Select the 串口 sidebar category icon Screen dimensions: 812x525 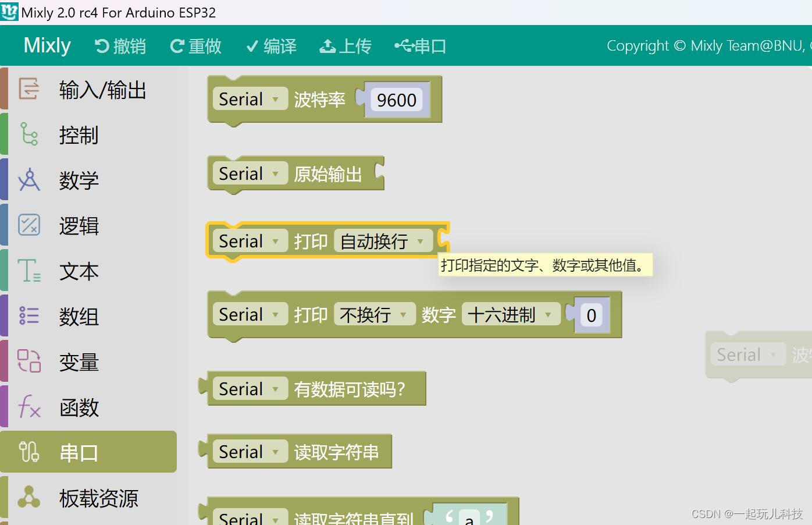[29, 452]
